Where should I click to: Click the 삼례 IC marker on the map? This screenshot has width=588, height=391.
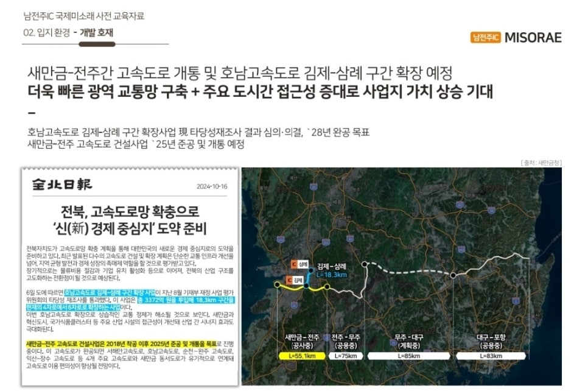(299, 264)
